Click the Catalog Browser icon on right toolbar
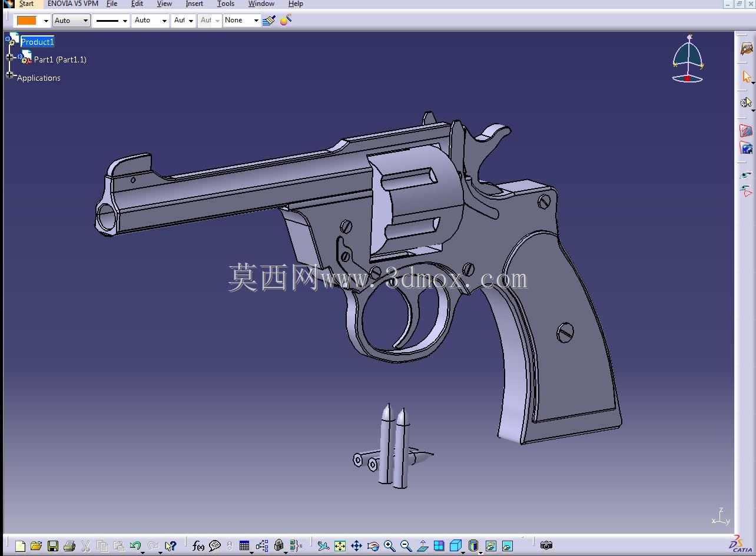756x556 pixels. point(746,48)
